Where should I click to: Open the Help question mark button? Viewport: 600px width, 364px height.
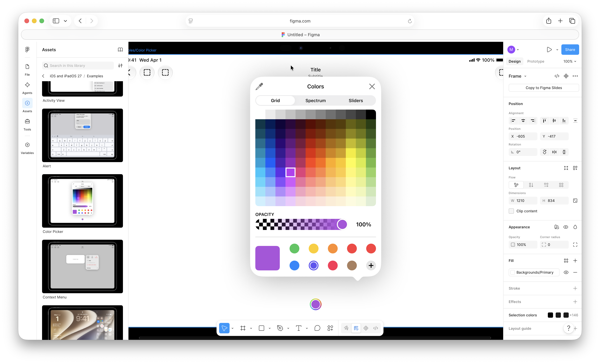click(x=569, y=328)
